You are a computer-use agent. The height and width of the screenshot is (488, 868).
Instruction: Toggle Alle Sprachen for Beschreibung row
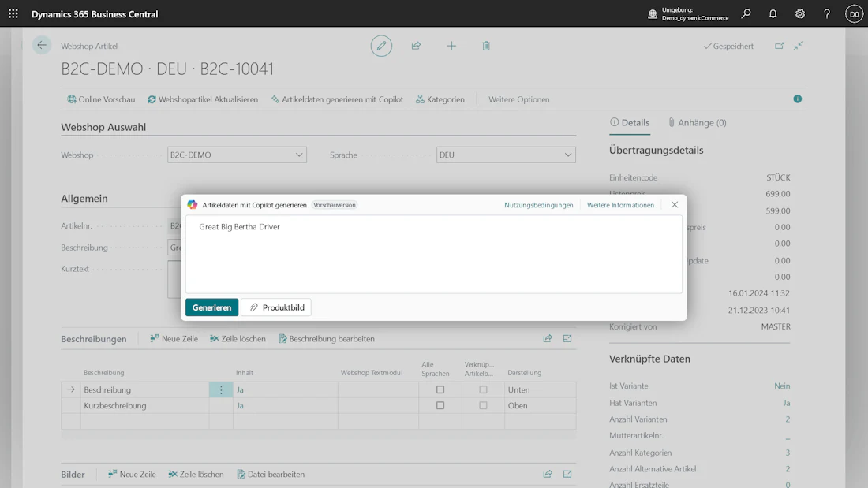440,389
